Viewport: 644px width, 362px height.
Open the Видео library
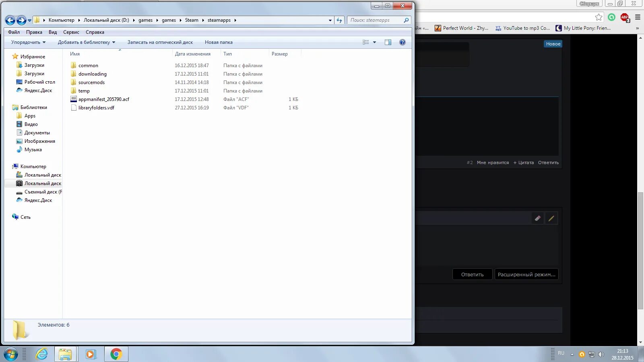31,124
